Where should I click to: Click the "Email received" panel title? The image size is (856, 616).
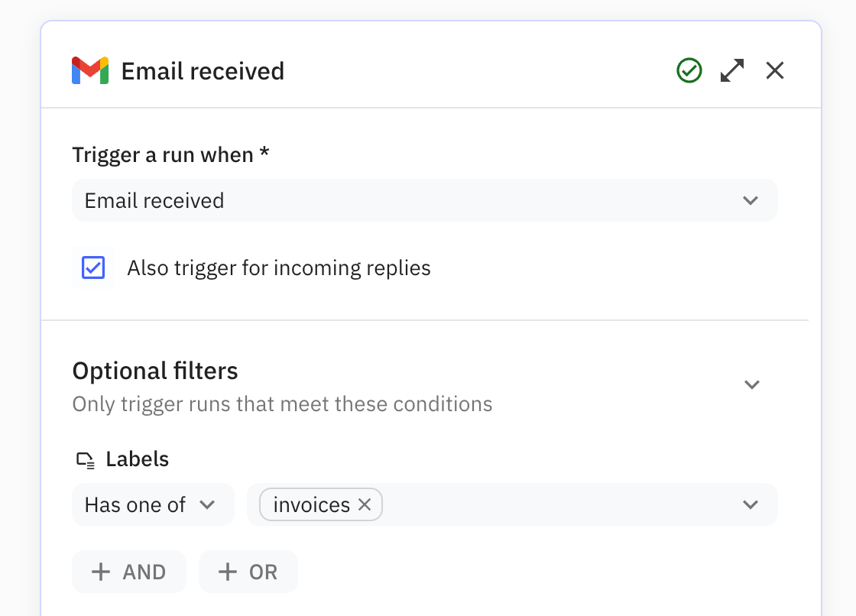click(203, 71)
